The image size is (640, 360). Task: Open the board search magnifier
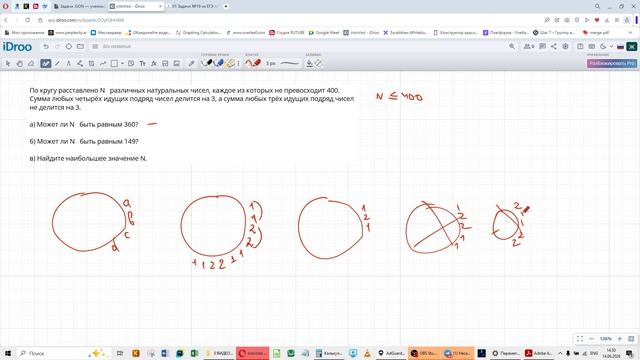point(512,47)
